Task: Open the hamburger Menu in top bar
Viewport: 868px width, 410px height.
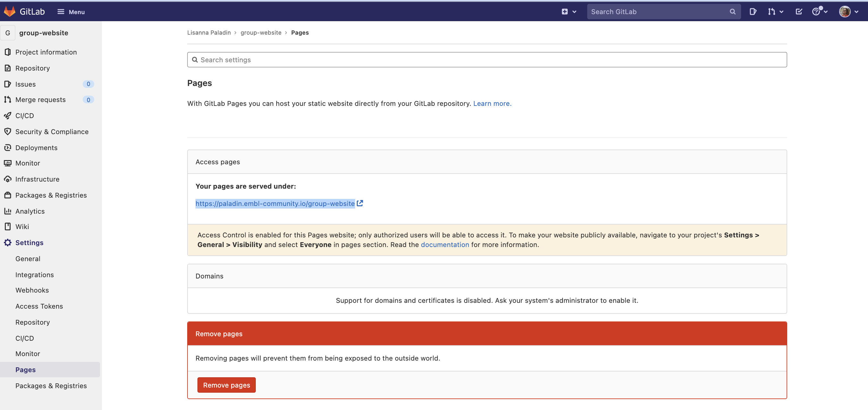Action: pos(71,12)
